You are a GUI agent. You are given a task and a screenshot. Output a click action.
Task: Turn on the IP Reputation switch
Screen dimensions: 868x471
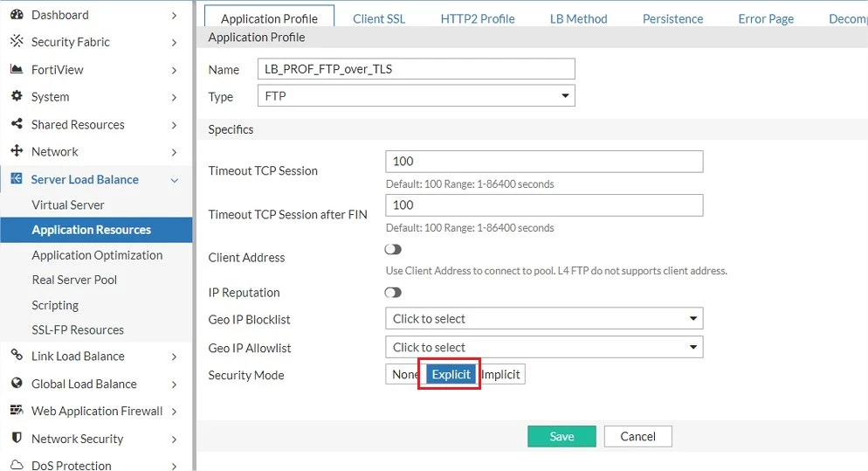393,293
